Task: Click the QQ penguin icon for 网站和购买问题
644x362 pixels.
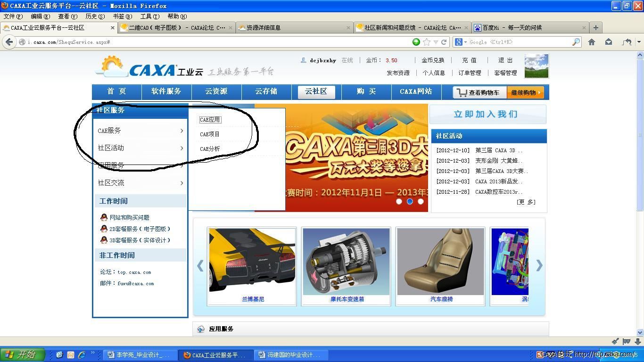Action: click(104, 217)
